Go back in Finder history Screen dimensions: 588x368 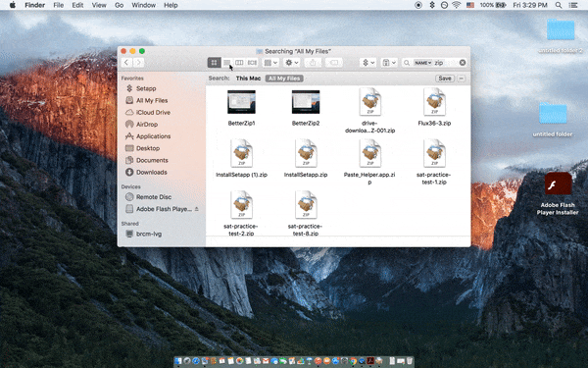pyautogui.click(x=126, y=63)
